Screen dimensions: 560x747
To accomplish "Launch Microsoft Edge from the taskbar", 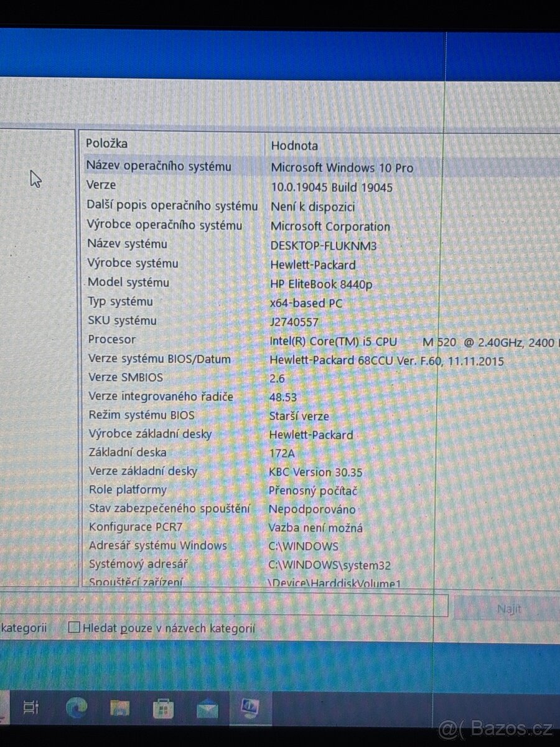I will click(77, 708).
